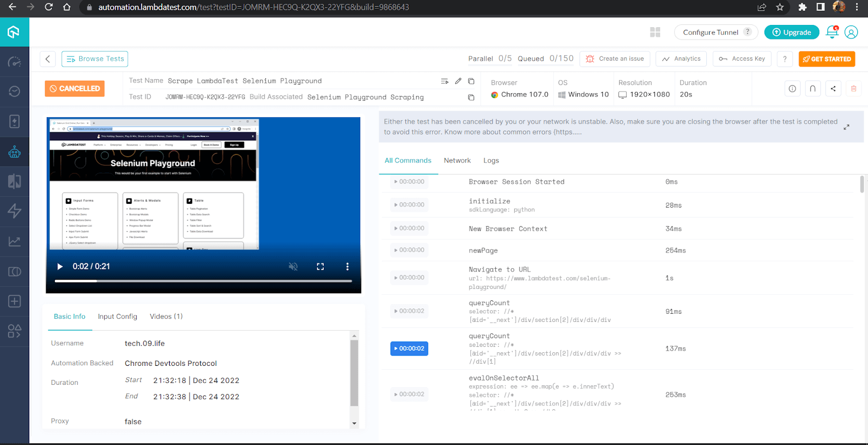Screen dimensions: 868x445
Task: Open the real-time testing clock sidebar icon
Action: pyautogui.click(x=14, y=91)
